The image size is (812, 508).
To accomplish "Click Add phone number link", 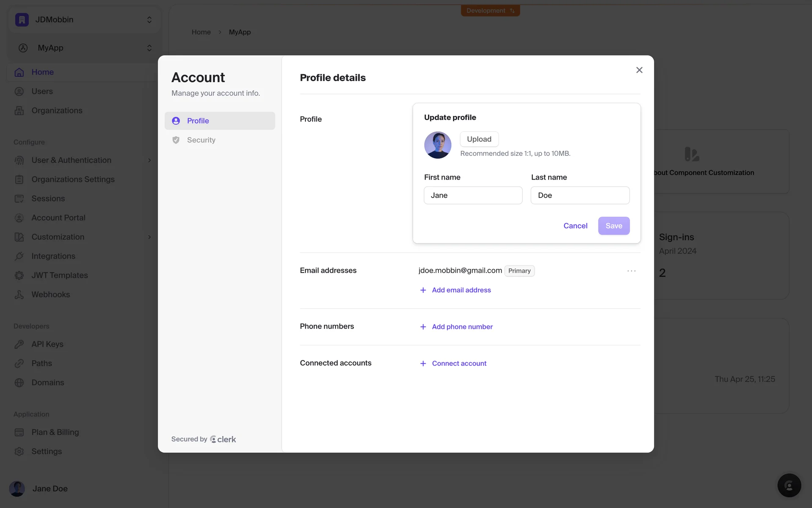I will point(462,327).
